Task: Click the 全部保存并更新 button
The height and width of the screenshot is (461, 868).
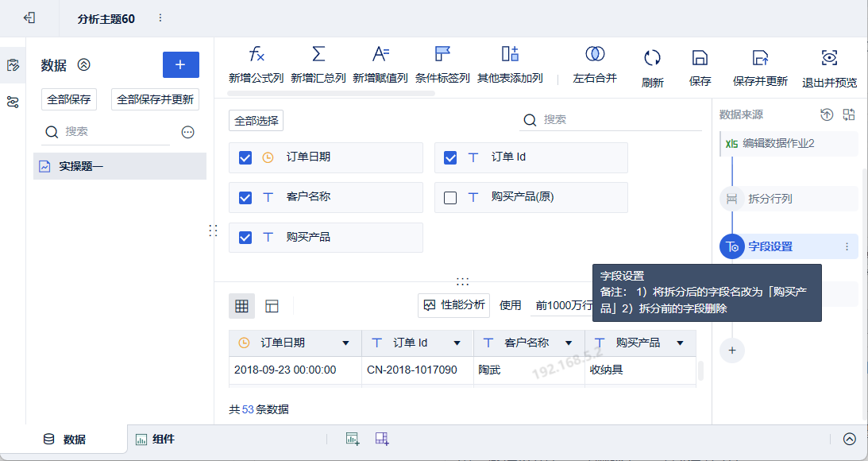Action: tap(155, 99)
